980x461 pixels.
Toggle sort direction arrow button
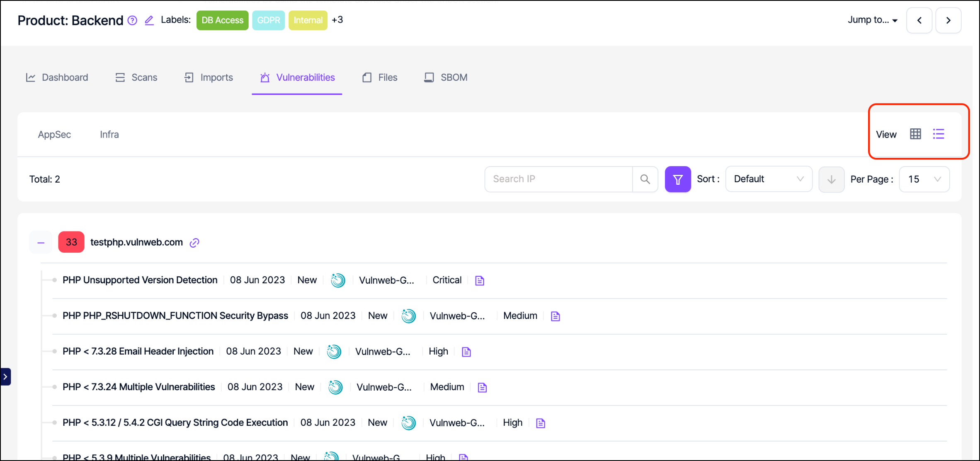pos(831,179)
